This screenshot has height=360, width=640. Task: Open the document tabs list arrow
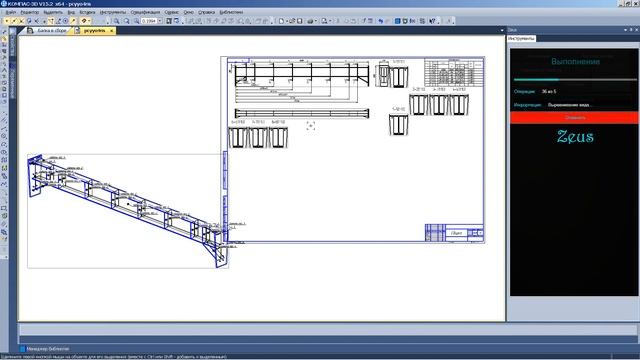pyautogui.click(x=502, y=30)
